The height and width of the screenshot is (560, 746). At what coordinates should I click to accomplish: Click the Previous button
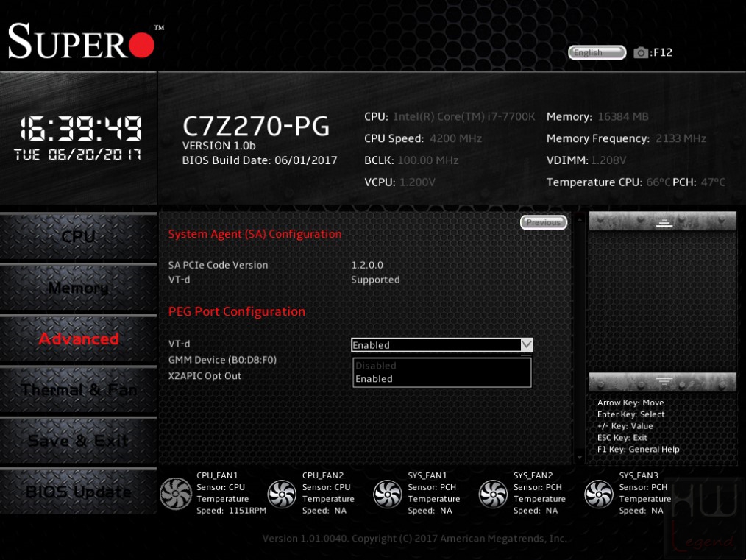544,222
